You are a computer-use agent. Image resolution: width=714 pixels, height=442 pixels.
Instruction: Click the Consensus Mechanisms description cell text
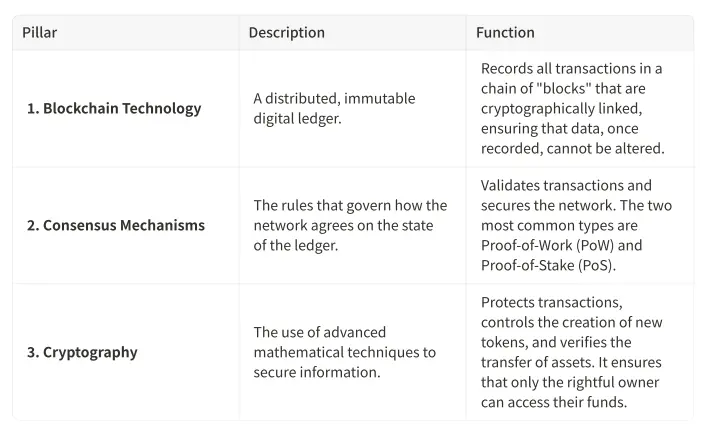pyautogui.click(x=350, y=225)
